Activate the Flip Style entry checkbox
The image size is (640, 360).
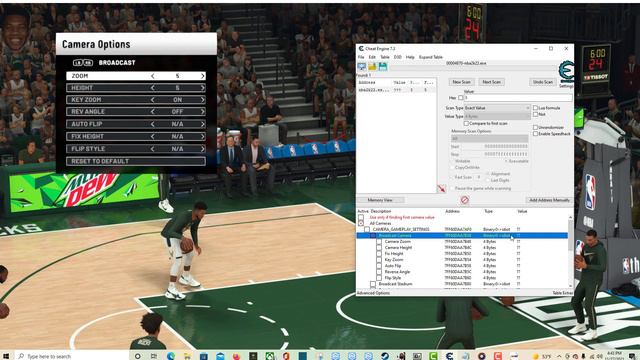[379, 278]
